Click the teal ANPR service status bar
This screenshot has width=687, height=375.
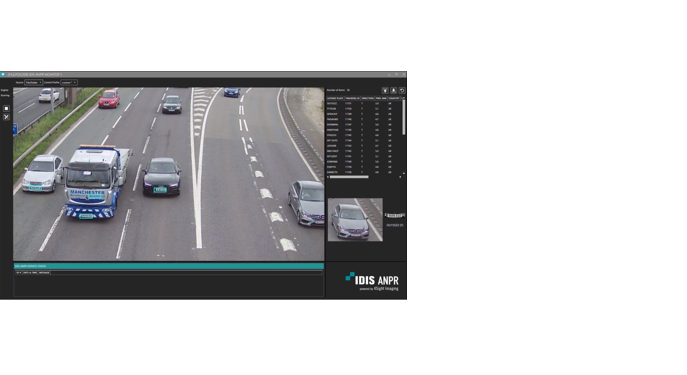[x=169, y=266]
